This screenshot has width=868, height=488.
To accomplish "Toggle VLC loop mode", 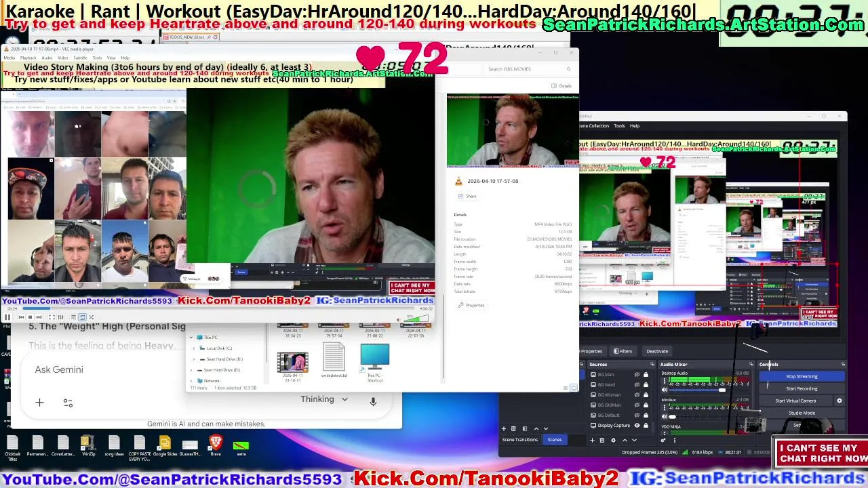I will point(82,317).
